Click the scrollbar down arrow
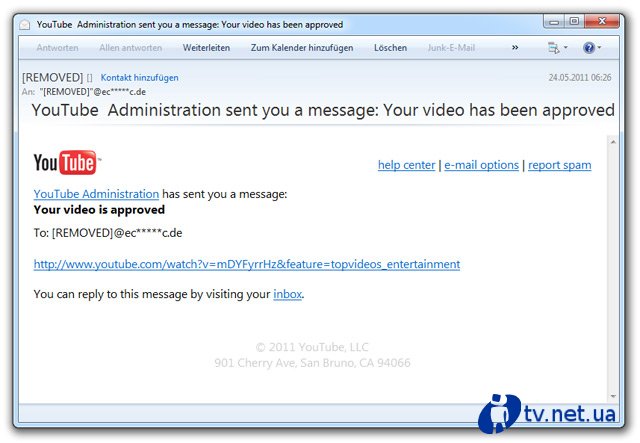 point(613,396)
